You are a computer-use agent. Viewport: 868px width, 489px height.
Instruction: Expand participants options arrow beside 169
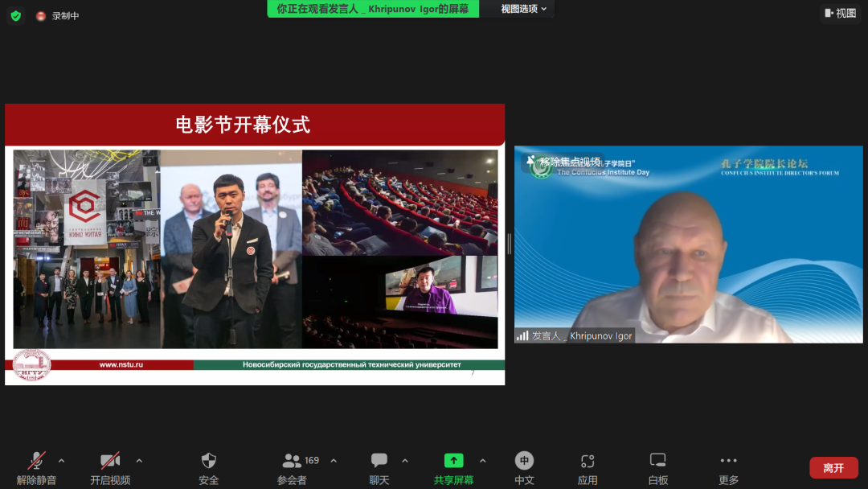[334, 461]
